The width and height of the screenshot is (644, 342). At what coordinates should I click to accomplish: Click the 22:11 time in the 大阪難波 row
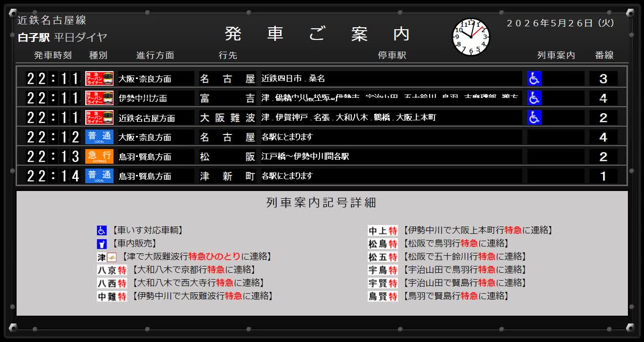(x=53, y=117)
